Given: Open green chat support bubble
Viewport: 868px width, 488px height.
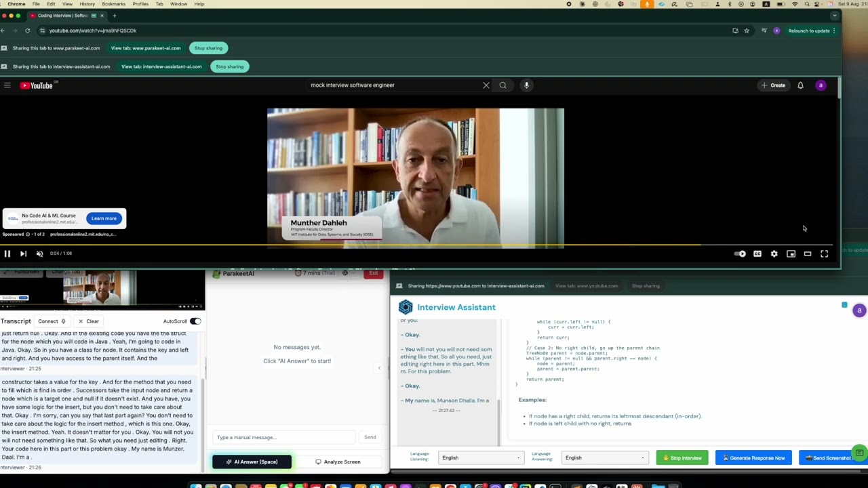Looking at the screenshot, I should (859, 453).
